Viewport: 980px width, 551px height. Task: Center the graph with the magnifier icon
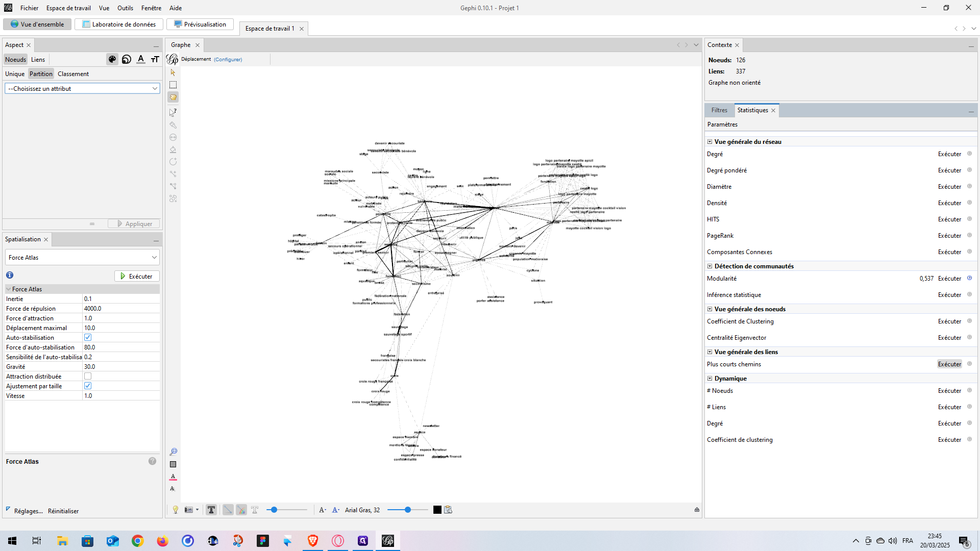(x=173, y=452)
